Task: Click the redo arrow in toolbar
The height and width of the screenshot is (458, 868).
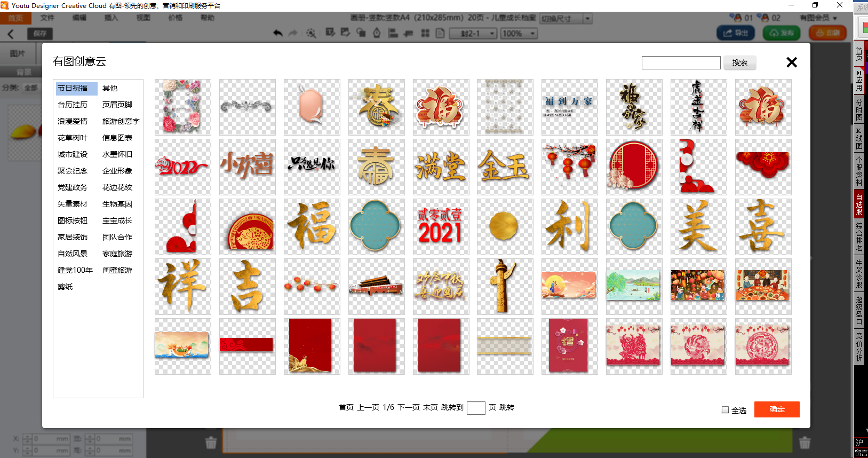Action: [292, 33]
